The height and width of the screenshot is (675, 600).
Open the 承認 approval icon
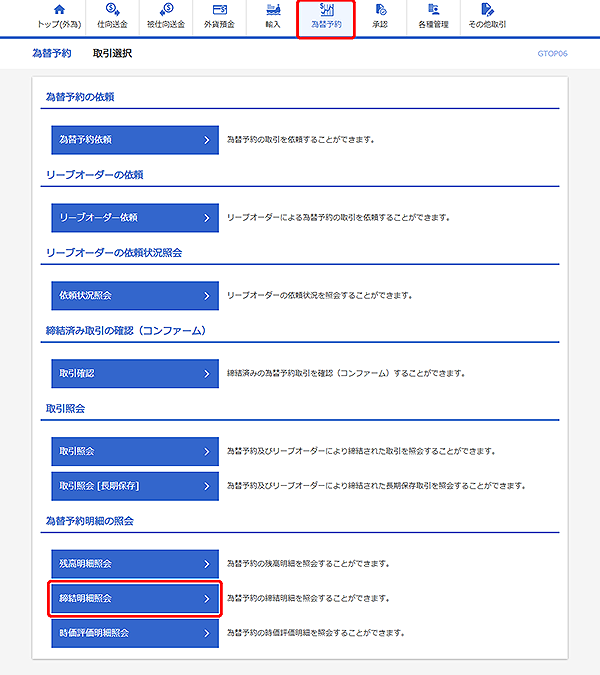(x=380, y=9)
